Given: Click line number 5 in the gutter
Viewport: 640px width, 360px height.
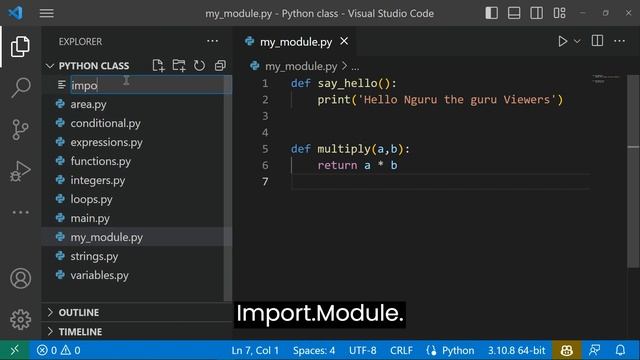Looking at the screenshot, I should click(265, 149).
